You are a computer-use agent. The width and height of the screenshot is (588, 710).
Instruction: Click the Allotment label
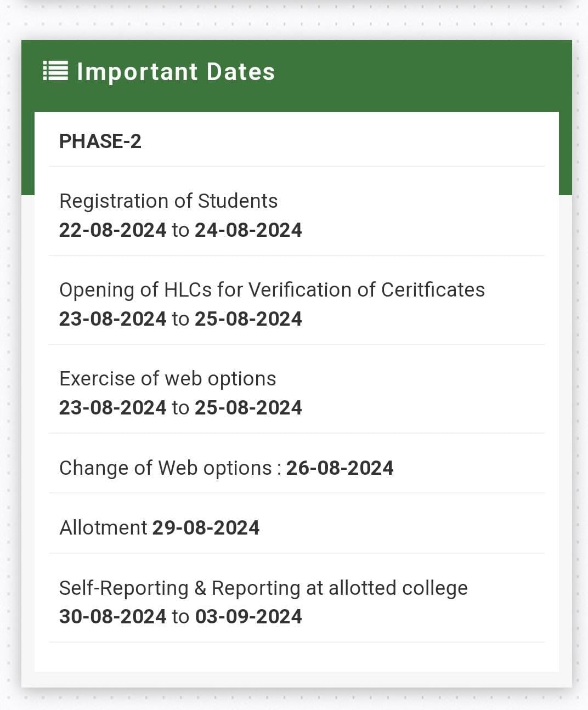point(103,528)
